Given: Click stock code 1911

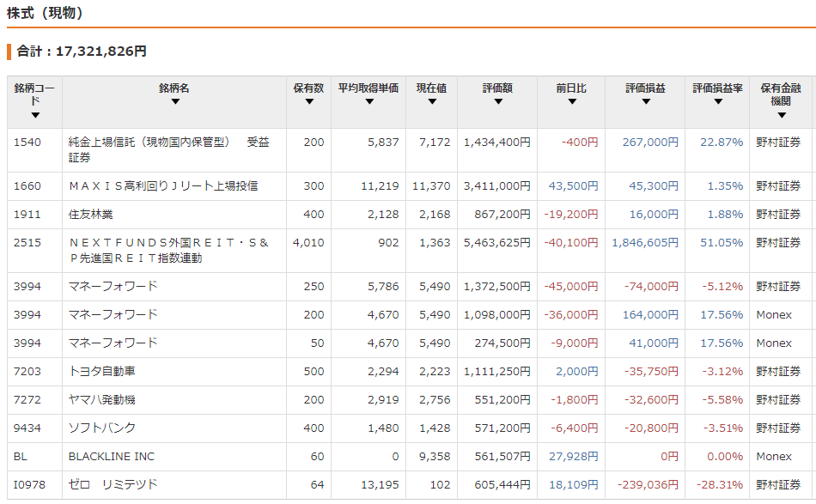Looking at the screenshot, I should 27,215.
